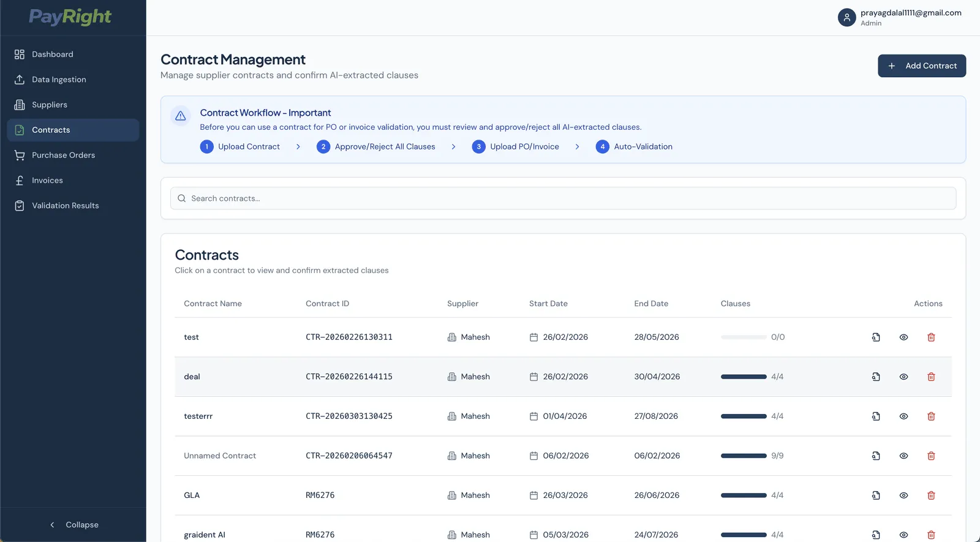
Task: Click Auto-Validation step
Action: pos(635,147)
